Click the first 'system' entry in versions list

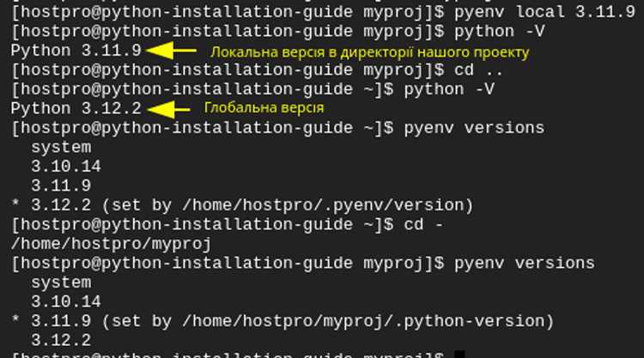point(61,148)
